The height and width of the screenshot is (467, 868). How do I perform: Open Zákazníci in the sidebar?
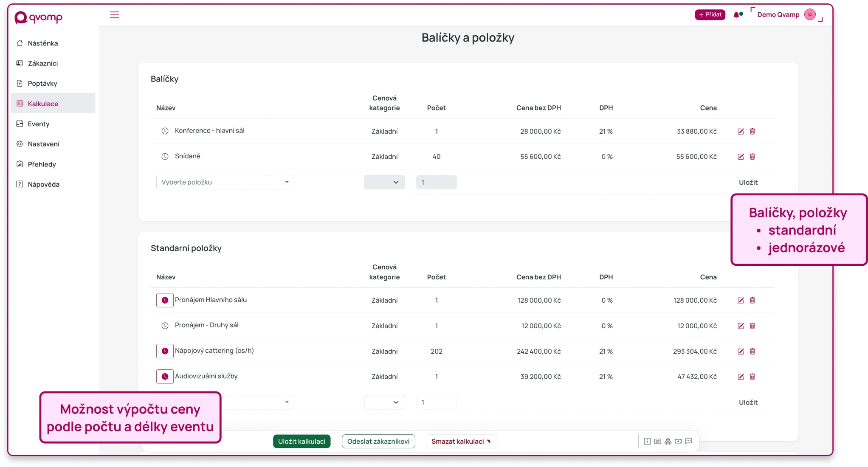[53, 63]
